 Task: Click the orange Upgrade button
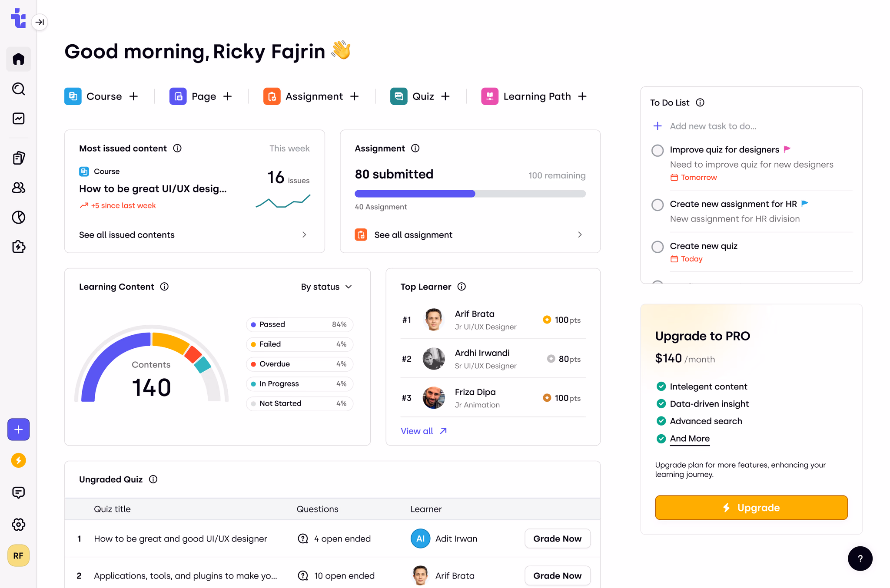click(x=751, y=508)
